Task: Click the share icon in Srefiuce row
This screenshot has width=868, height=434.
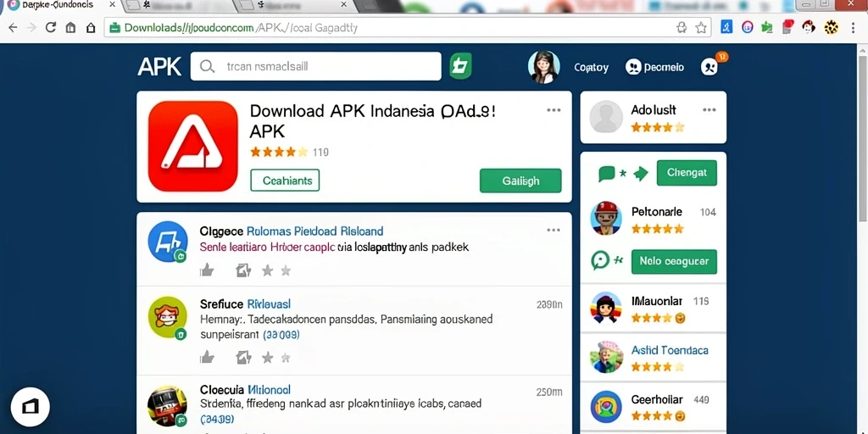Action: pyautogui.click(x=243, y=357)
